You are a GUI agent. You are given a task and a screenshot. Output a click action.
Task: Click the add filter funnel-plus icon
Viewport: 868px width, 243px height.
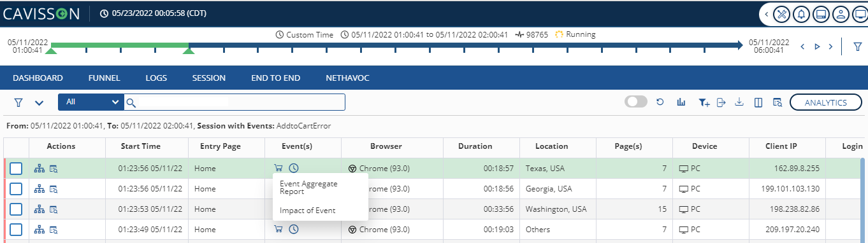(x=704, y=102)
